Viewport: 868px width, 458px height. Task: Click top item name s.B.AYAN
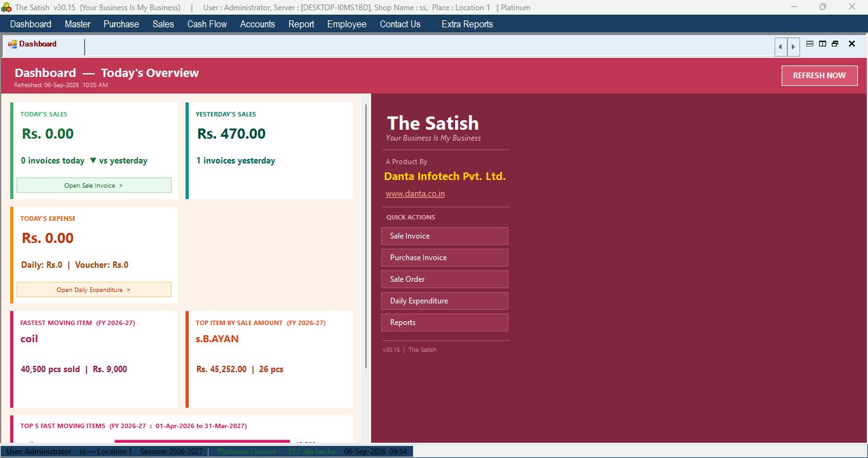click(x=217, y=339)
